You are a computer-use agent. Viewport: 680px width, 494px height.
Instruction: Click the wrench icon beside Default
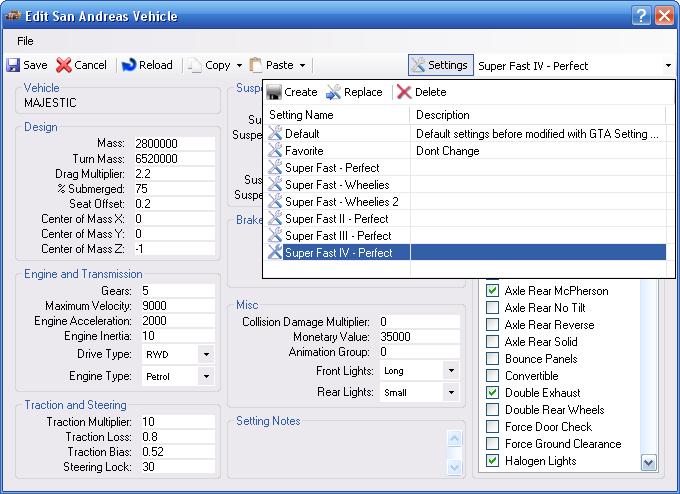pyautogui.click(x=275, y=133)
